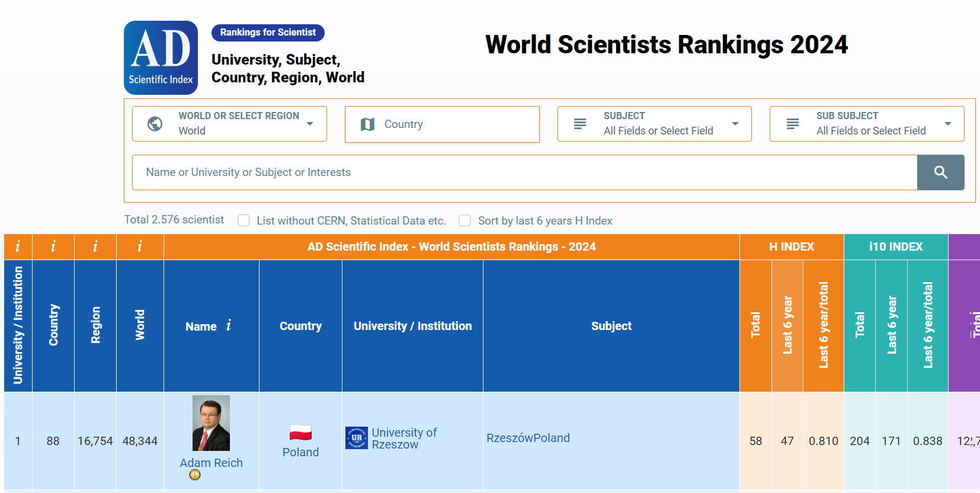Click the Rankings for Scientist badge

(268, 33)
